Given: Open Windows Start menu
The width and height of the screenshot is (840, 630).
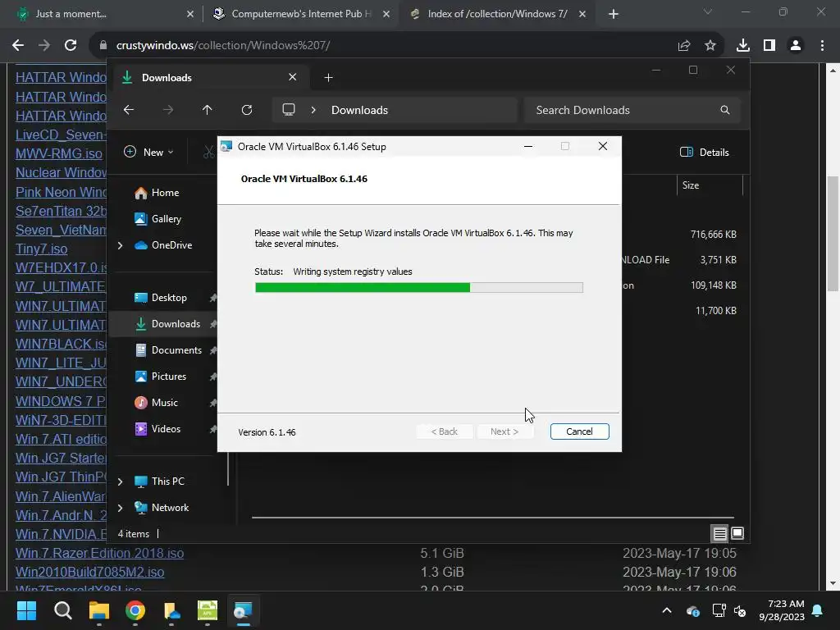Looking at the screenshot, I should [x=26, y=610].
